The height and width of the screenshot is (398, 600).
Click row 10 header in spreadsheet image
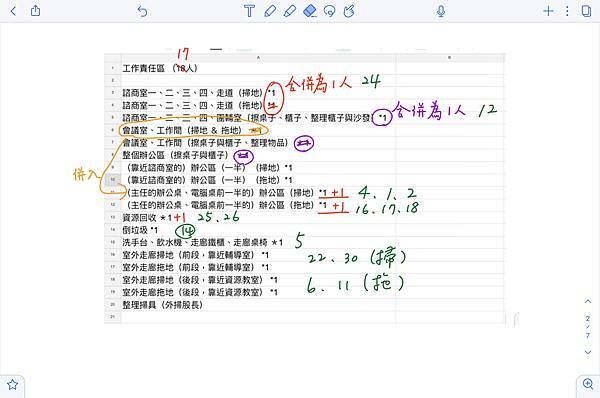point(112,179)
